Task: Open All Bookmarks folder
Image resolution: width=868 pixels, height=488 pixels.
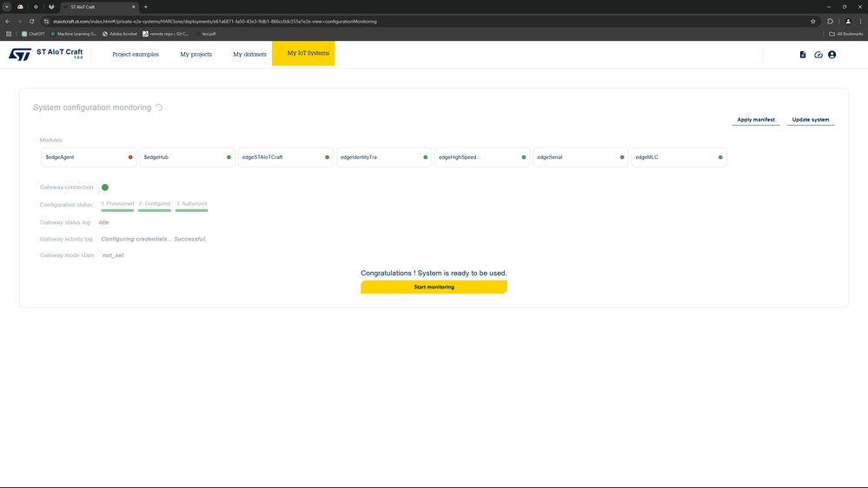Action: 846,34
